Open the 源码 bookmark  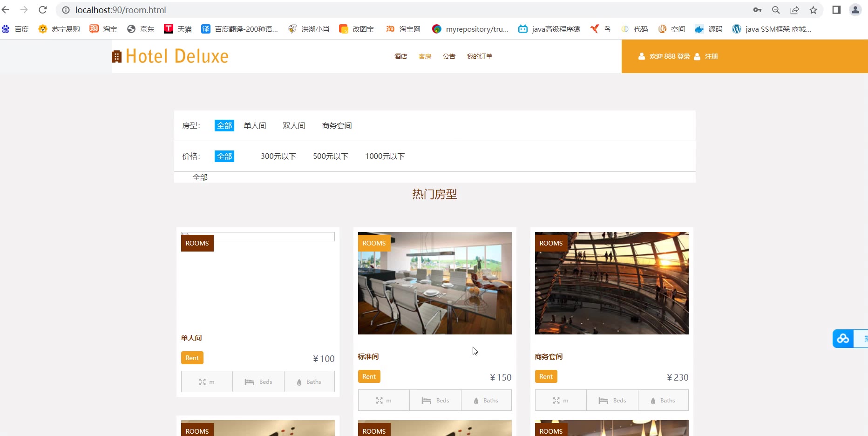click(709, 29)
